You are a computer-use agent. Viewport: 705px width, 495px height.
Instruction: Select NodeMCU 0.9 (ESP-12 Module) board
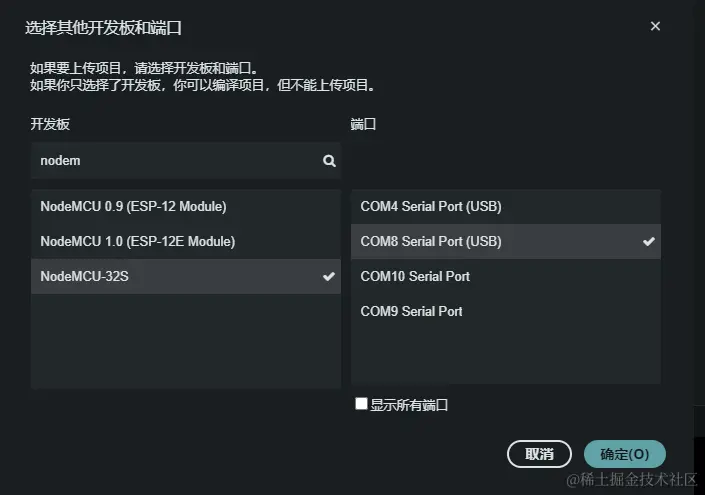point(134,207)
